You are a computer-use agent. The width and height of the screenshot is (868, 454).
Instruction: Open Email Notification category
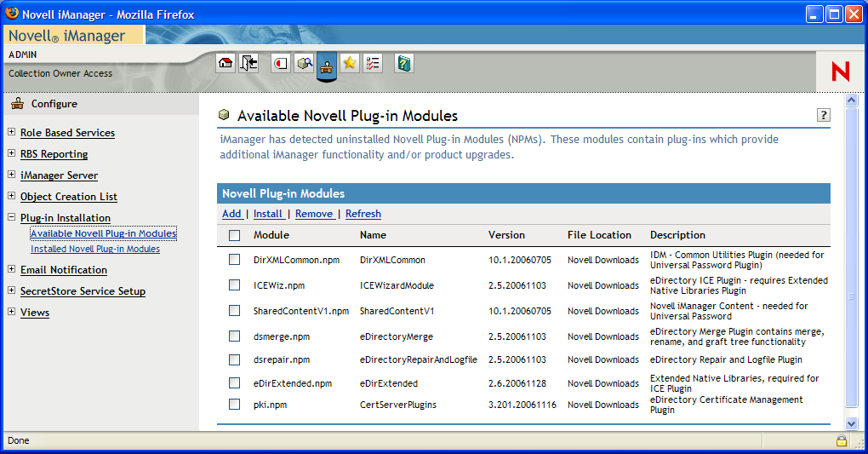[x=64, y=270]
